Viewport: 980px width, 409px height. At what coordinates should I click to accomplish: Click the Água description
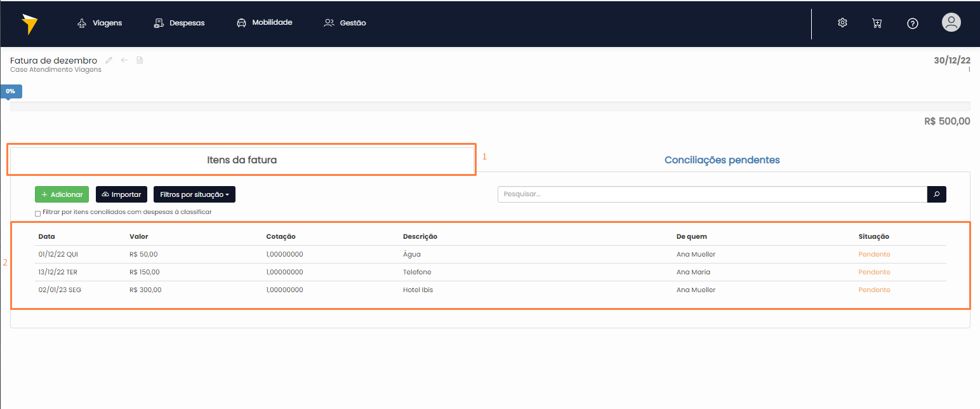coord(412,254)
